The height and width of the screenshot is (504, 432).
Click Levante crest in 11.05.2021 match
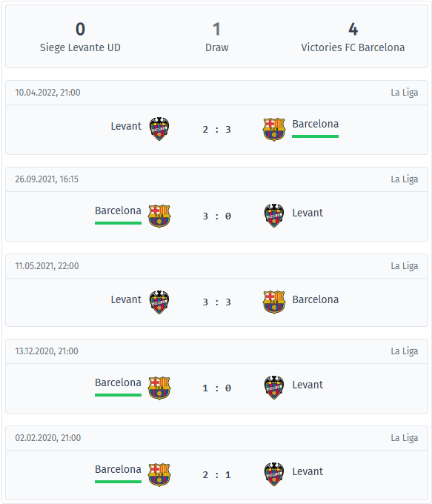[x=159, y=302]
